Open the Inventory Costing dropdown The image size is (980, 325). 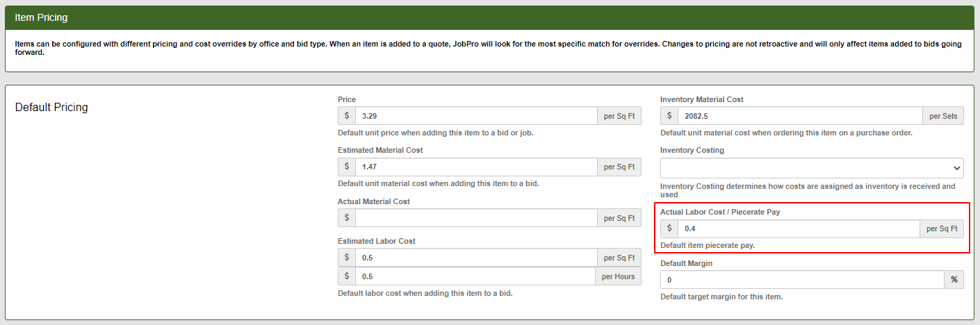point(811,167)
